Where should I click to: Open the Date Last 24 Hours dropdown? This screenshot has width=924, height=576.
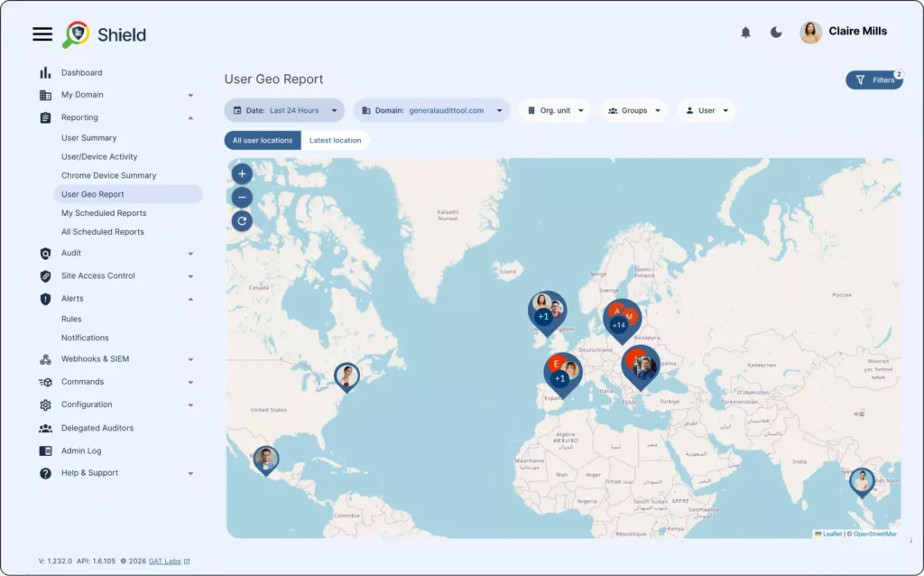click(284, 109)
